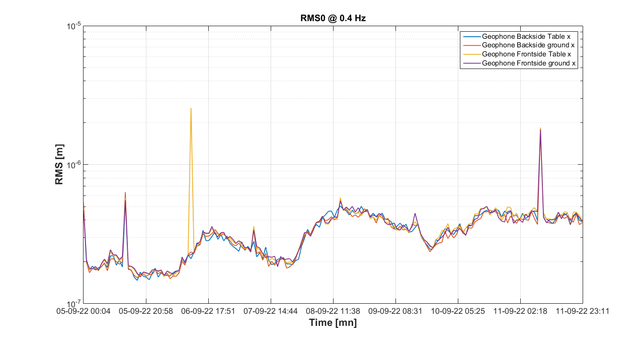Click x-axis tick label 06-09-22 17:51
Image resolution: width=644 pixels, height=341 pixels.
[208, 311]
